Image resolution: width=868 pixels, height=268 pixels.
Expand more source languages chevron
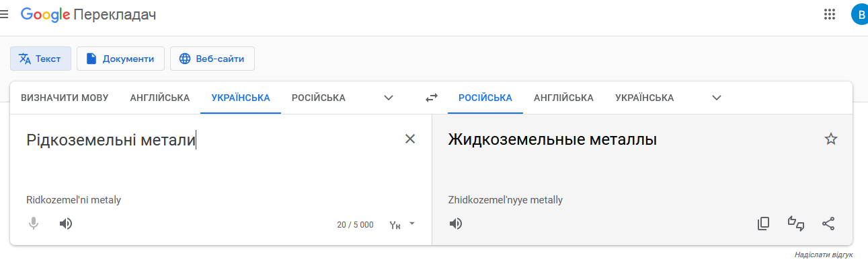(389, 98)
